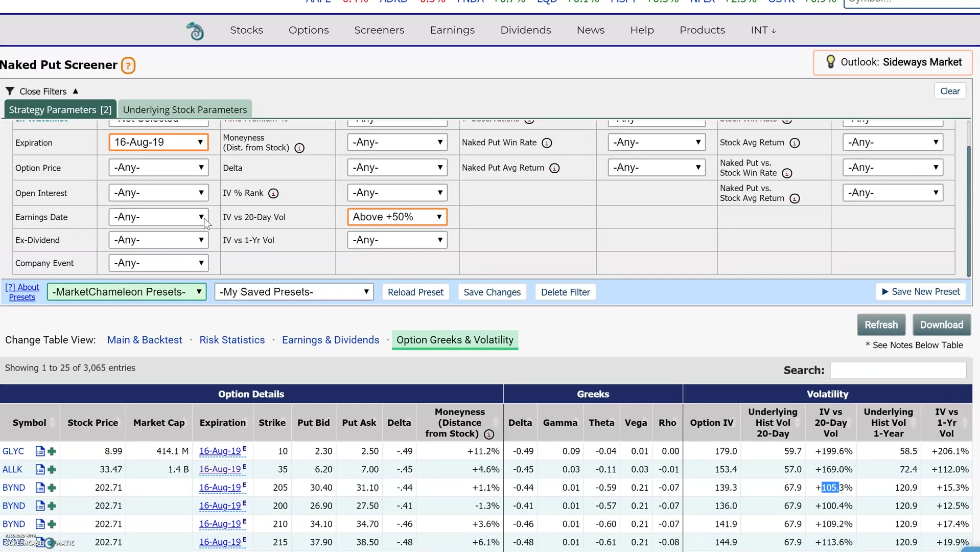Switch to Earnings & Dividends table view

pos(331,340)
